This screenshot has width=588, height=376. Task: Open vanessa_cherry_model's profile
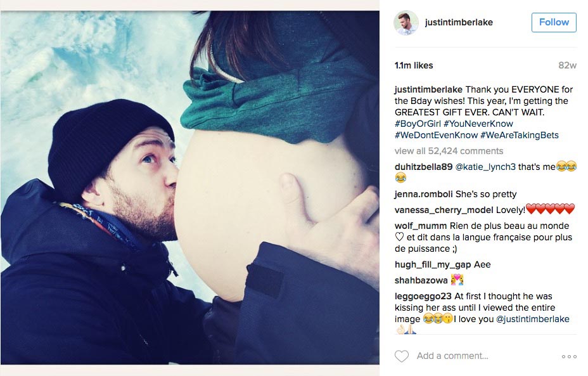444,210
